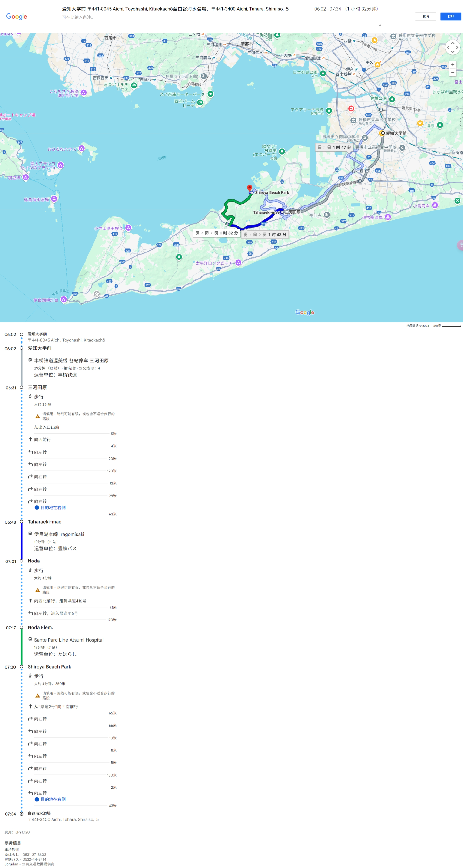Select the 1 时 43 分 alternate route label
463x868 pixels.
tap(265, 235)
